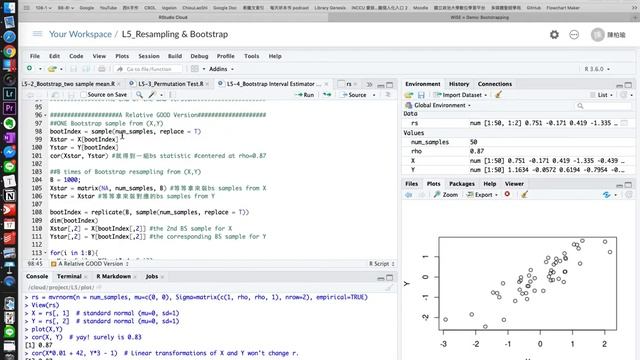Click the Your Workspace breadcrumb link
The width and height of the screenshot is (640, 360).
click(80, 34)
